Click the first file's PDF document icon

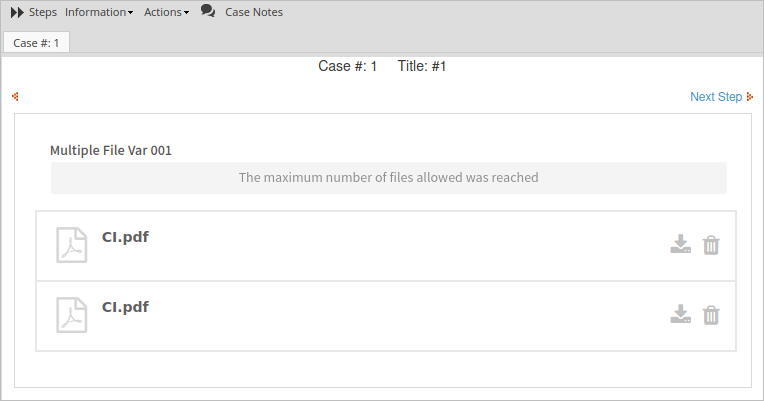click(x=71, y=245)
